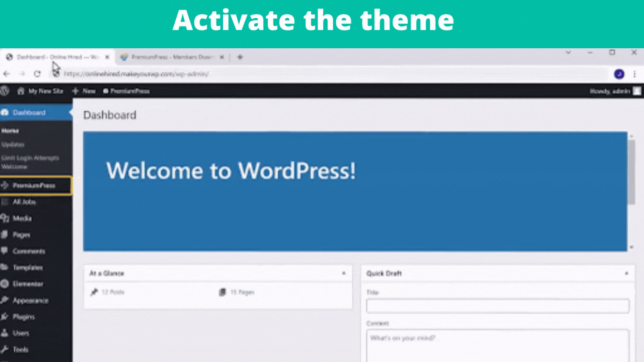The width and height of the screenshot is (644, 362).
Task: Click the browser profile avatar icon
Action: tap(619, 74)
